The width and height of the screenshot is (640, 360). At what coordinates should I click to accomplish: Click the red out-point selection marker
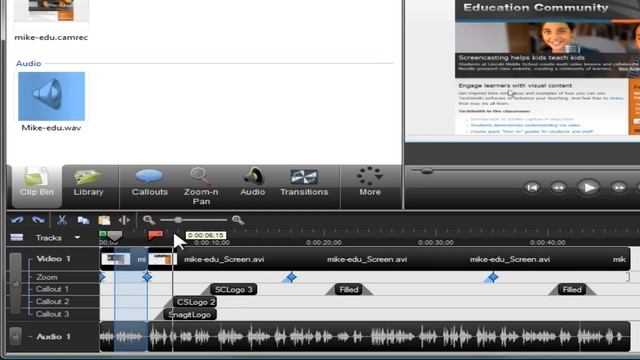(155, 235)
